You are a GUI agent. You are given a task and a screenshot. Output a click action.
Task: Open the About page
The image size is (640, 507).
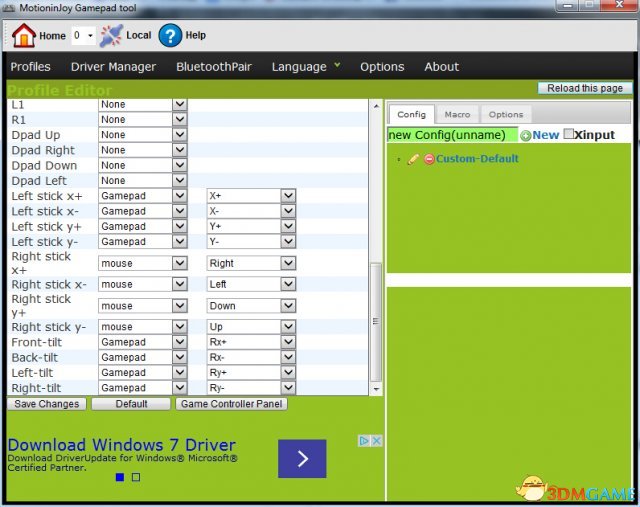[442, 67]
